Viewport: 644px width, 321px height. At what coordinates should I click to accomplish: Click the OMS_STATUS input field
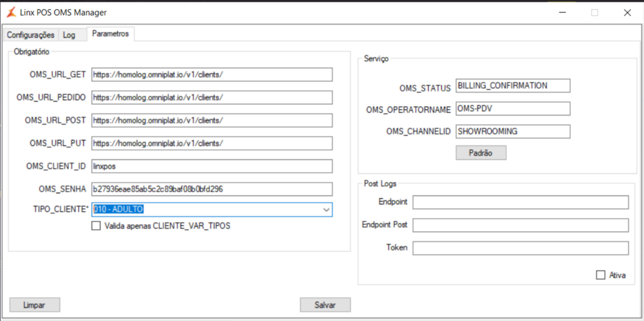pos(512,86)
